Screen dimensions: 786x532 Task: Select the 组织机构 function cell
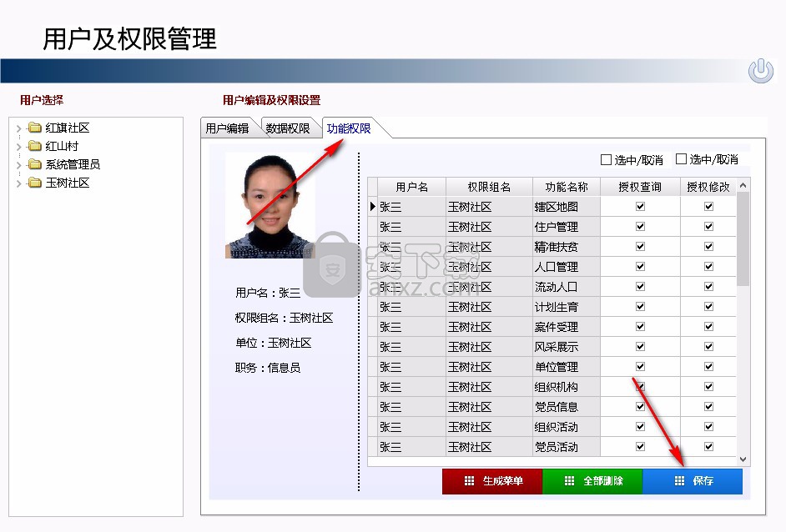click(566, 387)
